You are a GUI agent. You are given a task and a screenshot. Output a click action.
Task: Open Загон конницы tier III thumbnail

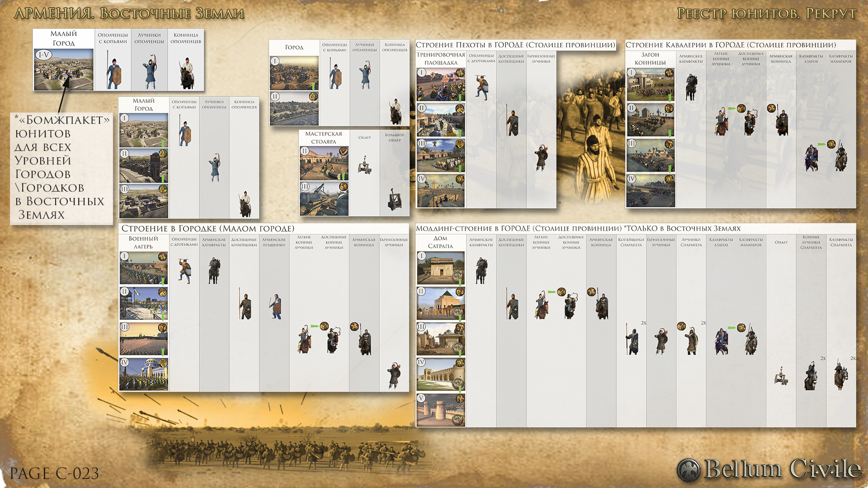click(x=651, y=155)
